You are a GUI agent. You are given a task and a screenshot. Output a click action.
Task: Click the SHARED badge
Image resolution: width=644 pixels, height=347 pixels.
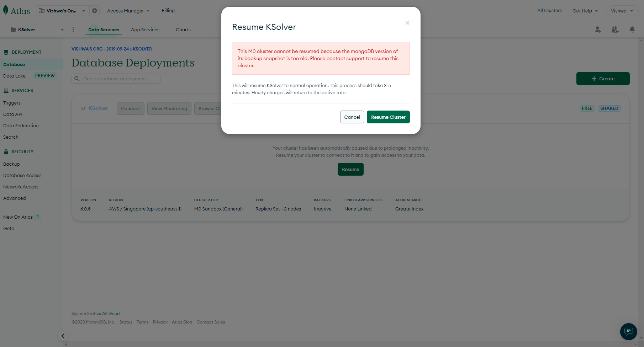[609, 108]
